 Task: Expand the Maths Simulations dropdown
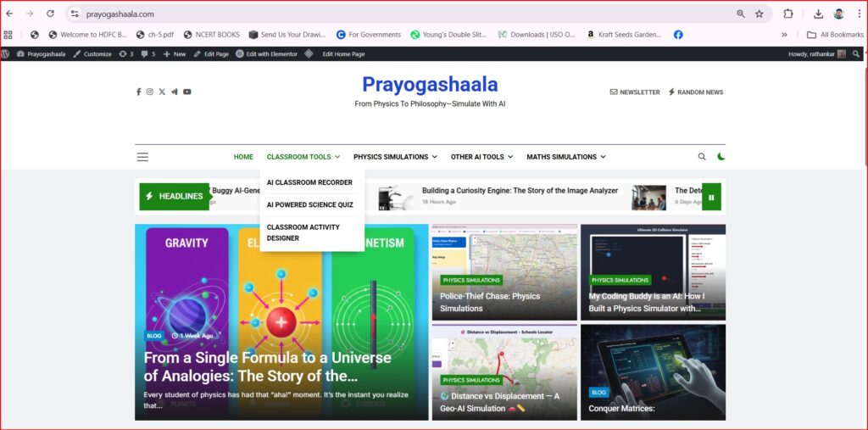coord(565,157)
